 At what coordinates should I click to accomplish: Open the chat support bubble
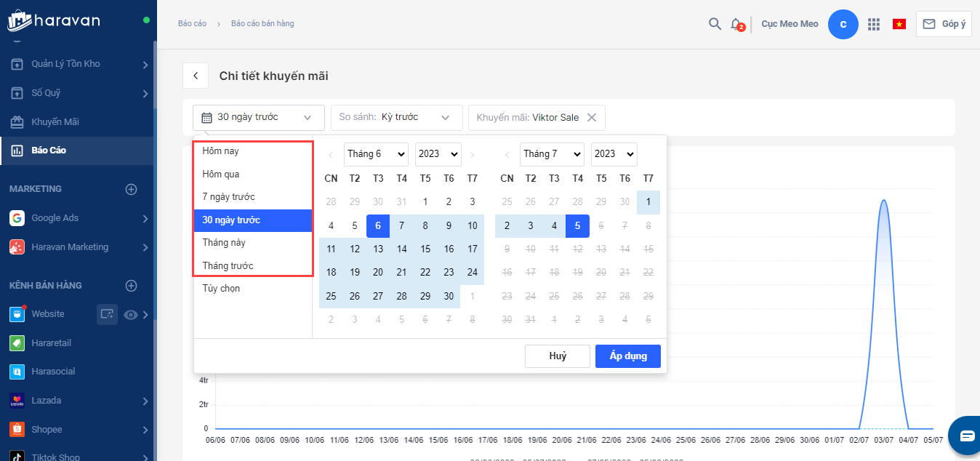[966, 436]
